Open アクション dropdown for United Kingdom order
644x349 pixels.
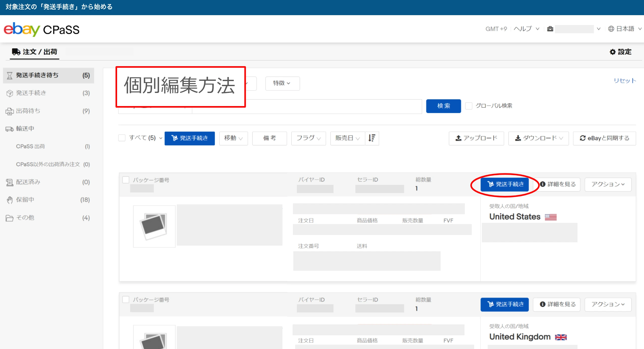click(608, 304)
